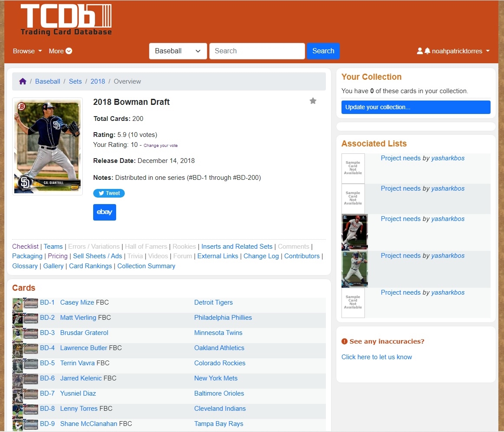Open the Teams tab link
This screenshot has width=504, height=432.
[53, 247]
